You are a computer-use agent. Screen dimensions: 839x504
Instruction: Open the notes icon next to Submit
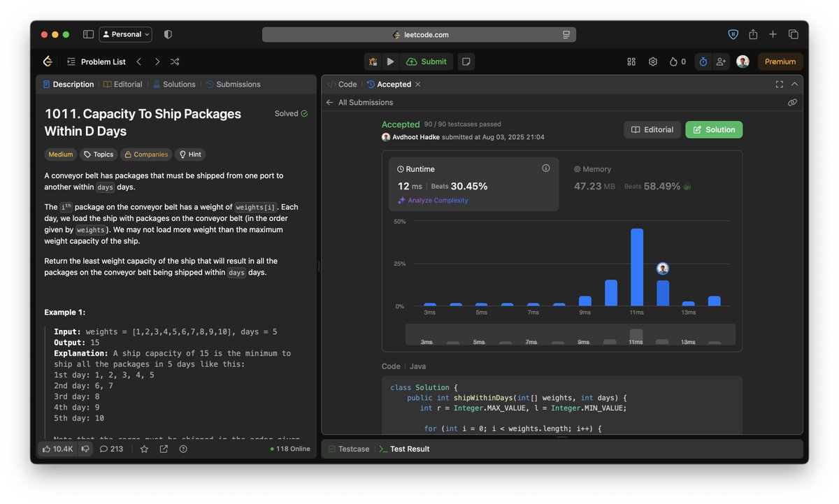(466, 62)
